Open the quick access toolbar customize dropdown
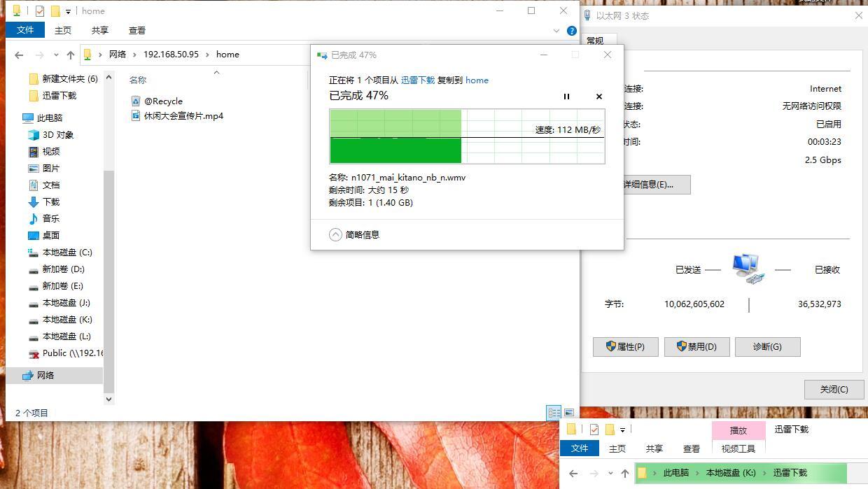Image resolution: width=868 pixels, height=489 pixels. (66, 10)
